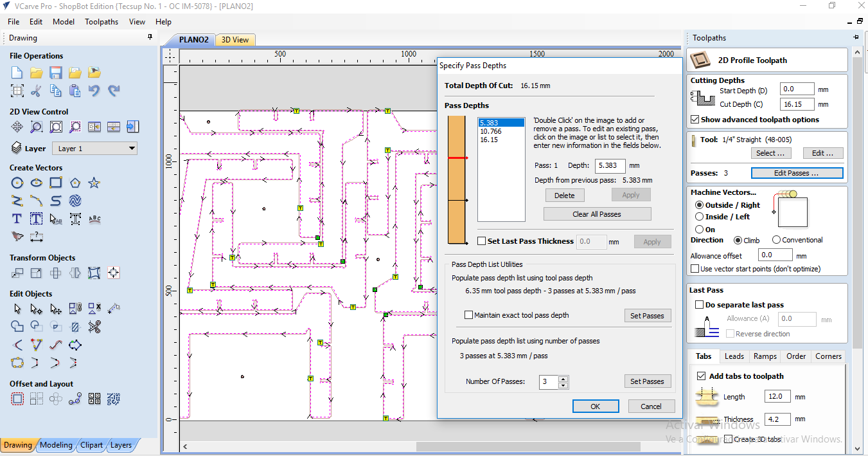Select the Conventional direction radio button
Image resolution: width=868 pixels, height=456 pixels.
[776, 240]
